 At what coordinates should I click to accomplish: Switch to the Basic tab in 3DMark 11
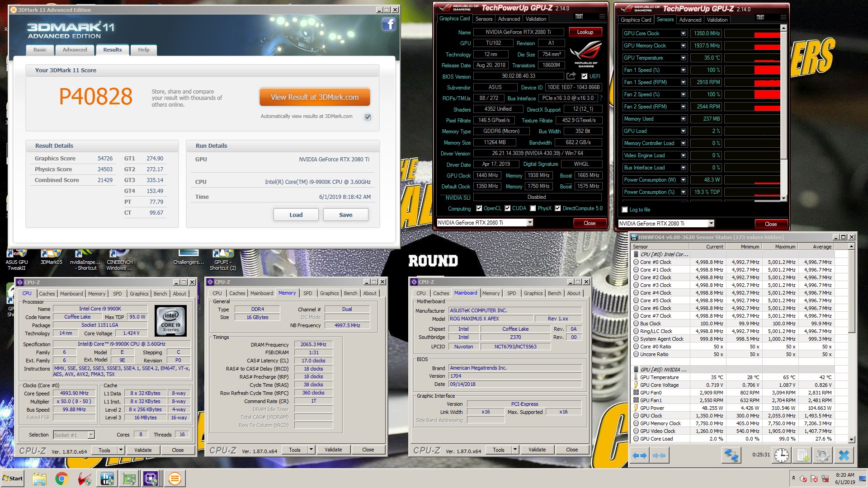coord(40,50)
